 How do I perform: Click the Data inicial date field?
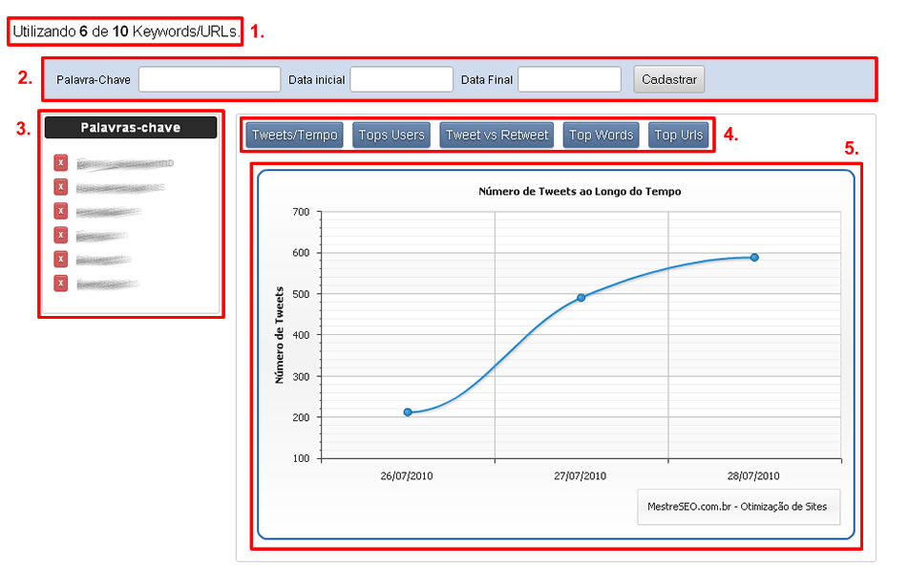(401, 79)
